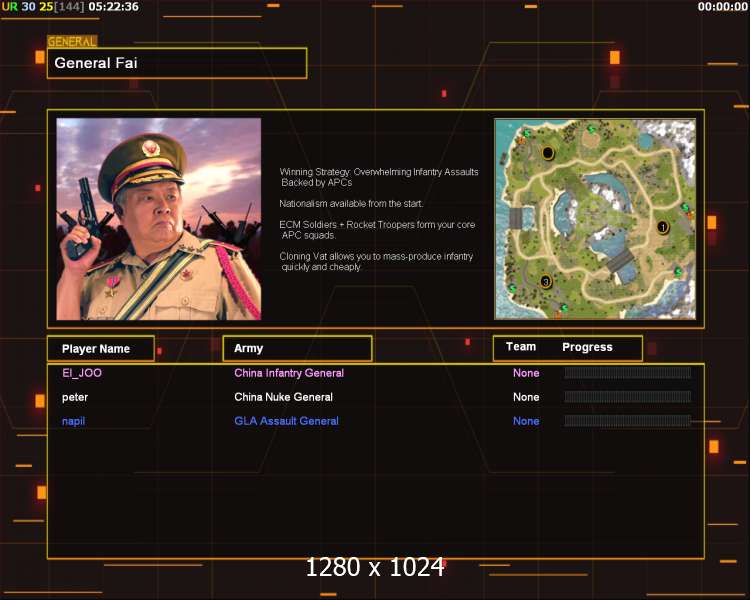750x600 pixels.
Task: Click the Player Name column header
Action: point(101,349)
